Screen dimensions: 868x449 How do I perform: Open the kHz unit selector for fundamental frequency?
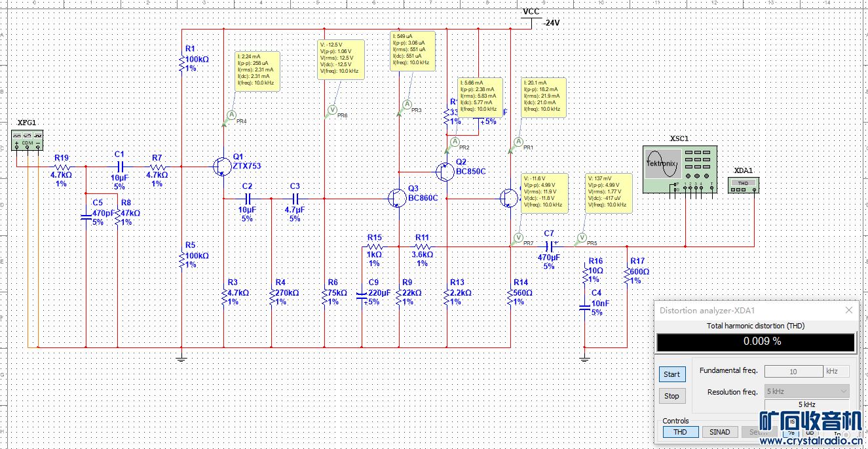pos(837,371)
